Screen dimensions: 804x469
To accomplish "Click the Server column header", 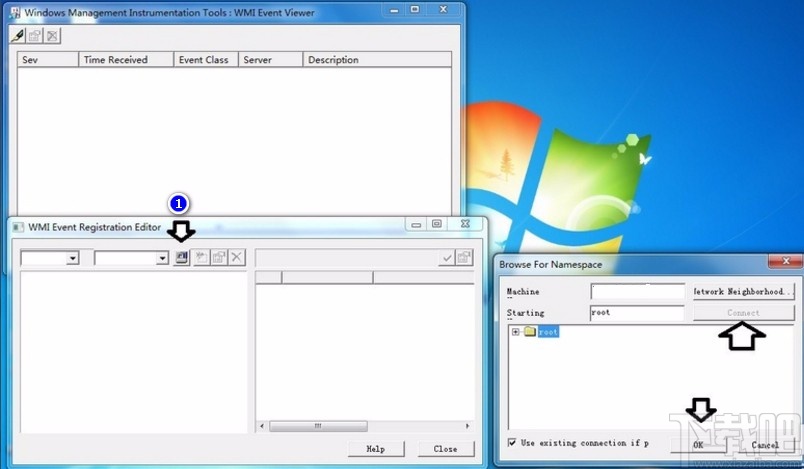I will [271, 59].
